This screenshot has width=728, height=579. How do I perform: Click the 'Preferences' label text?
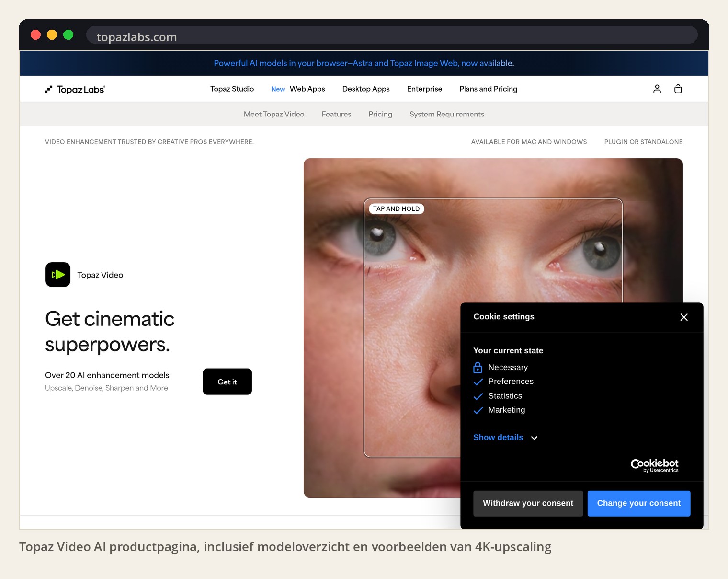pyautogui.click(x=511, y=381)
